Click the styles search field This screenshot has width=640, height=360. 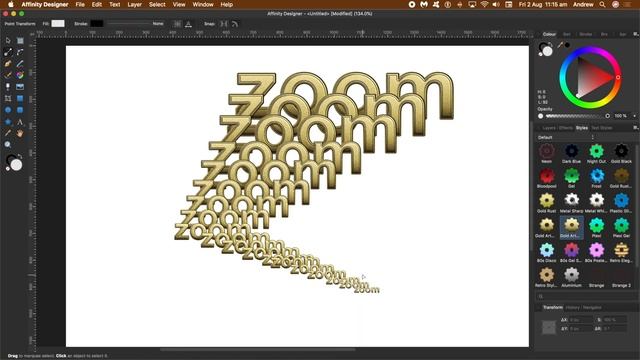coord(586,296)
